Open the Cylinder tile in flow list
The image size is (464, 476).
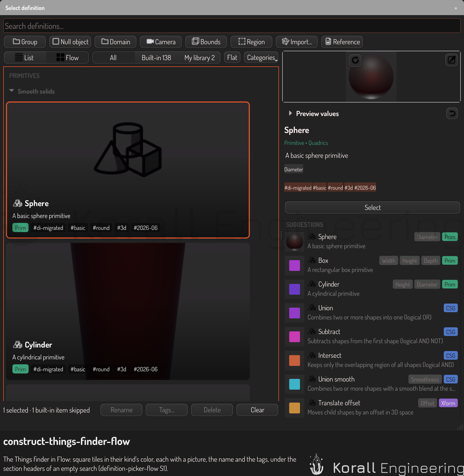pyautogui.click(x=128, y=311)
